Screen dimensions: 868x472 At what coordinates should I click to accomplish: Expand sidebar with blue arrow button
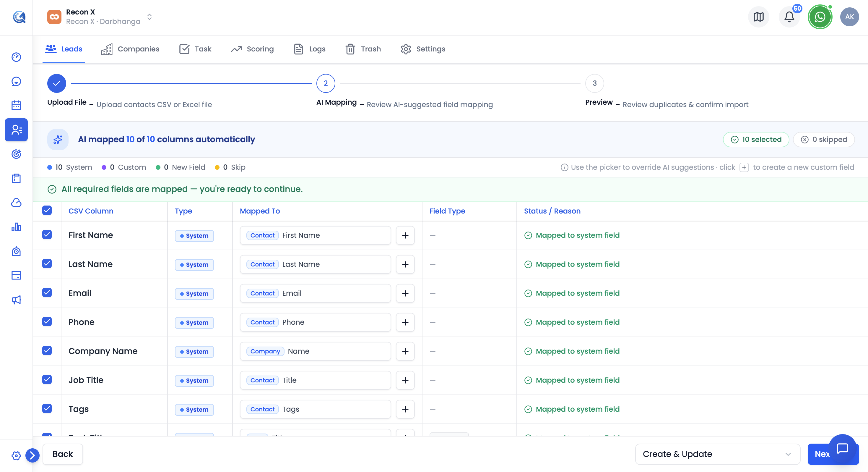(x=32, y=455)
